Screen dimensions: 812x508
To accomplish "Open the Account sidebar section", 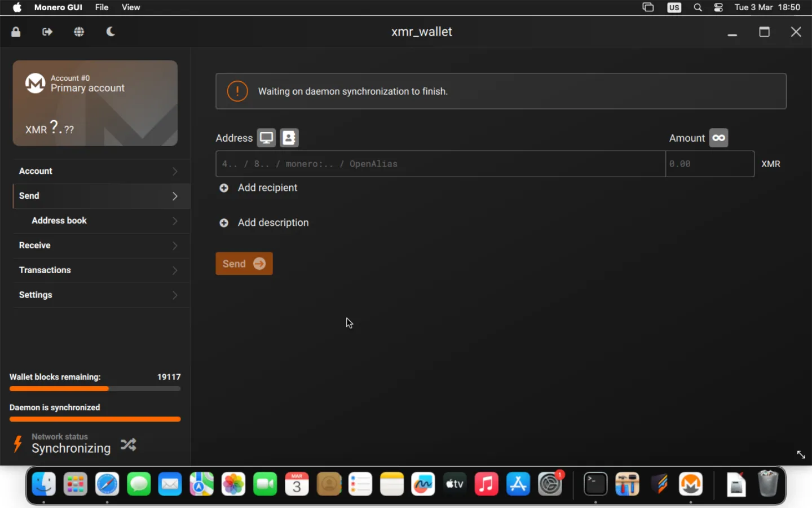I will [101, 171].
